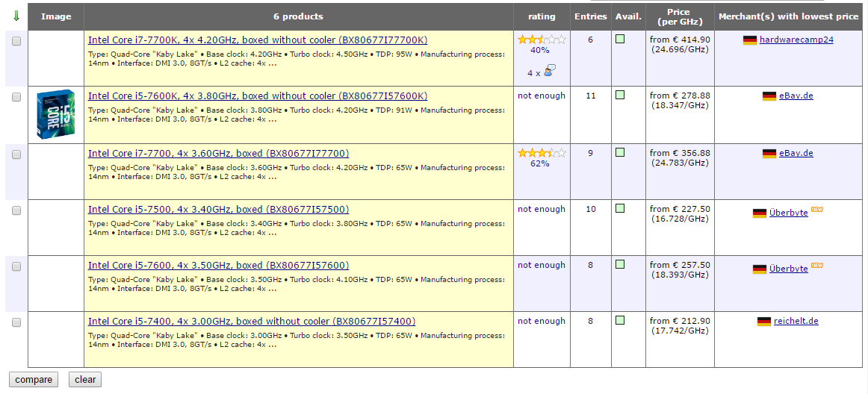Click German flag next to hardwarecamp24
The image size is (868, 394).
pos(750,40)
